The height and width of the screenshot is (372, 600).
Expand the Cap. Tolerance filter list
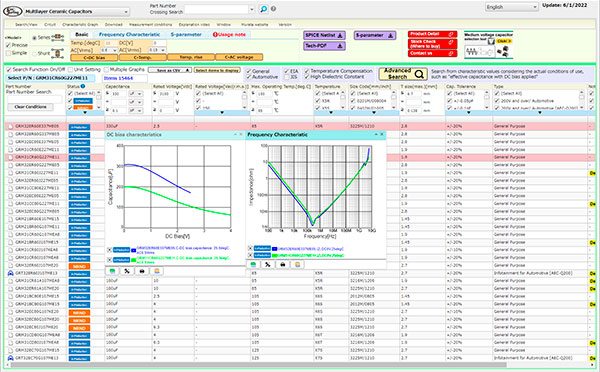469,113
